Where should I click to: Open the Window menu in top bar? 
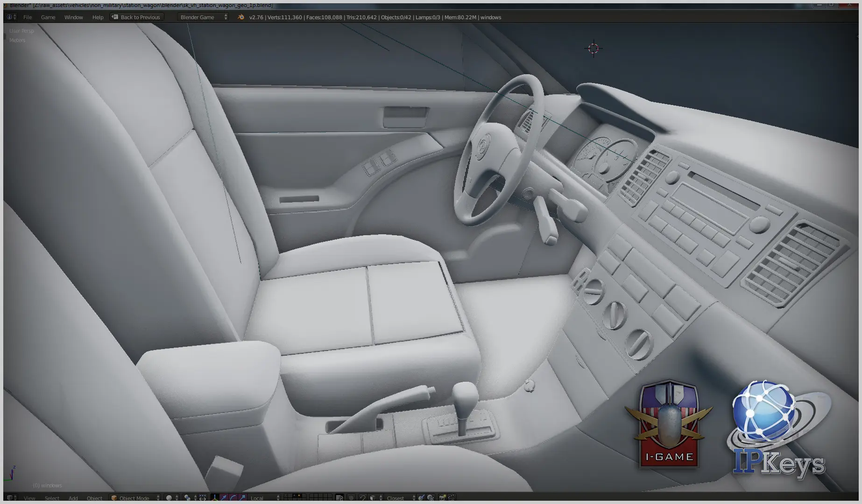[x=73, y=17]
